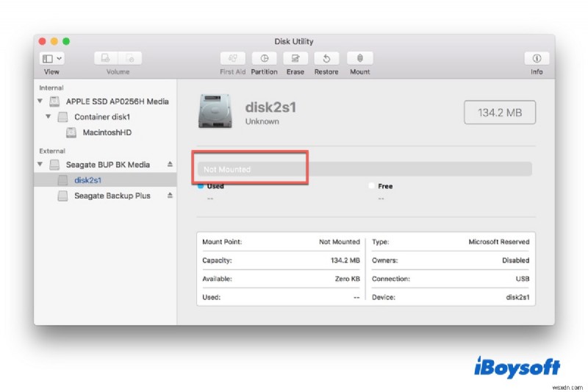
Task: Click the Unknown label under disk2s1
Action: click(x=262, y=121)
